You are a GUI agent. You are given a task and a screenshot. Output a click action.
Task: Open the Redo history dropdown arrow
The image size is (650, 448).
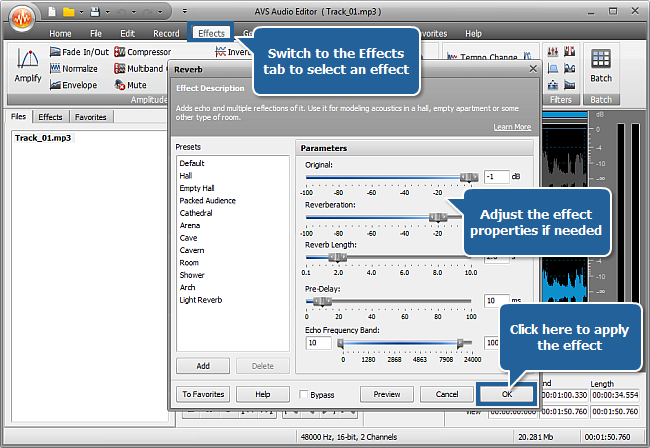point(160,12)
